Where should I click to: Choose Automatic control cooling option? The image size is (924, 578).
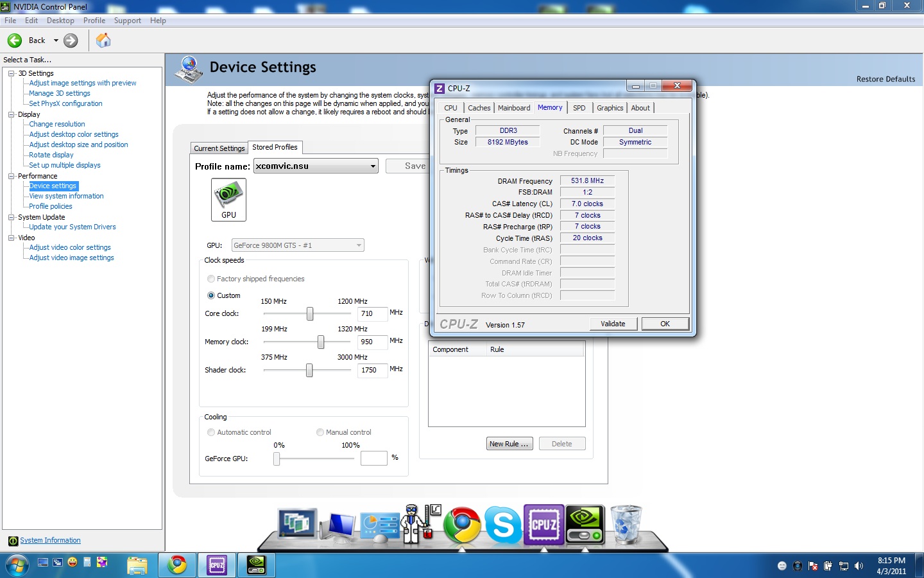pyautogui.click(x=211, y=432)
